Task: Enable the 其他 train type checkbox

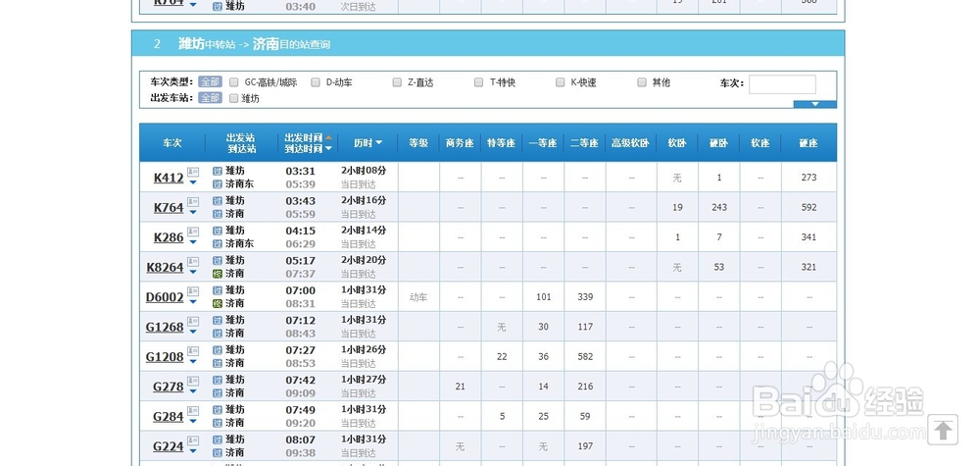Action: [x=642, y=82]
